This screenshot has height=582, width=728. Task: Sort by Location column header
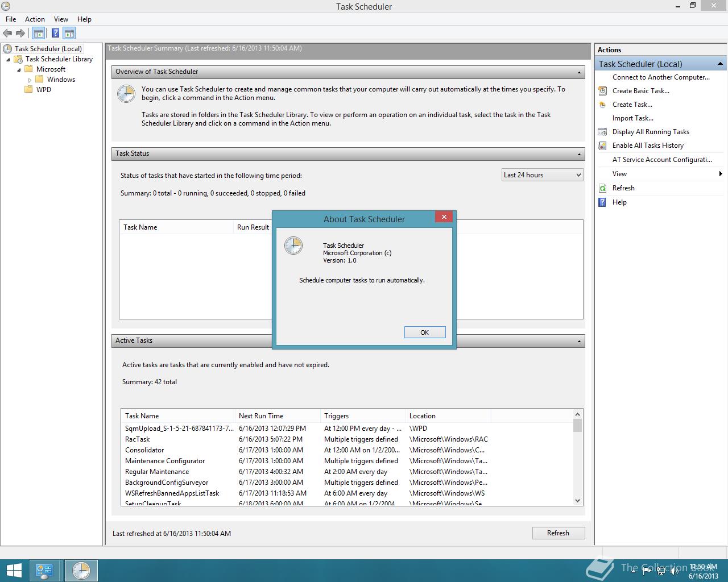pos(448,416)
